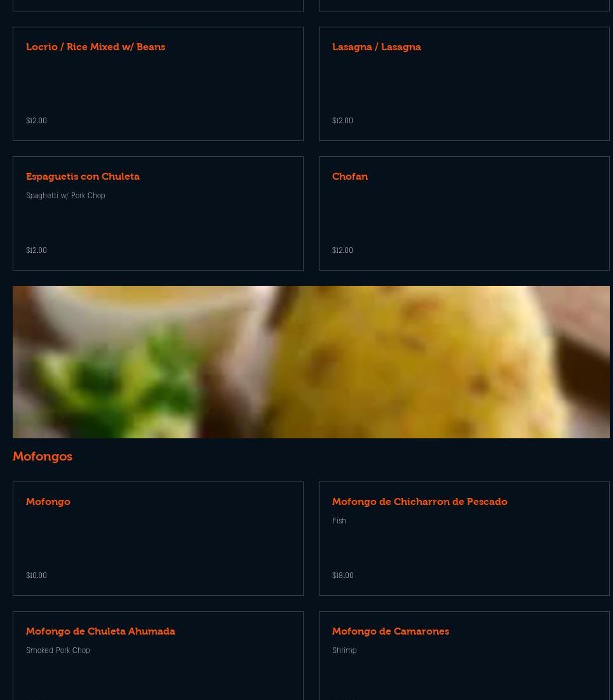Click the Fish description text
The height and width of the screenshot is (700, 613).
pos(339,520)
